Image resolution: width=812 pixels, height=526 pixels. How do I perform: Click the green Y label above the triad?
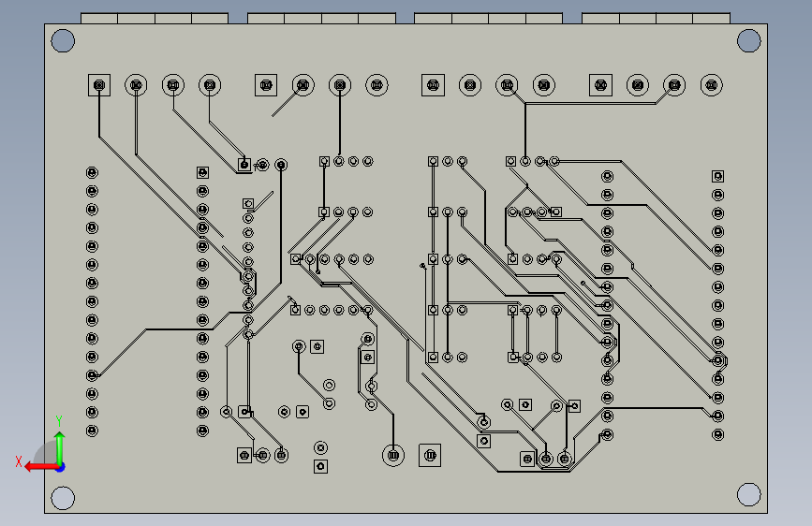pos(59,420)
